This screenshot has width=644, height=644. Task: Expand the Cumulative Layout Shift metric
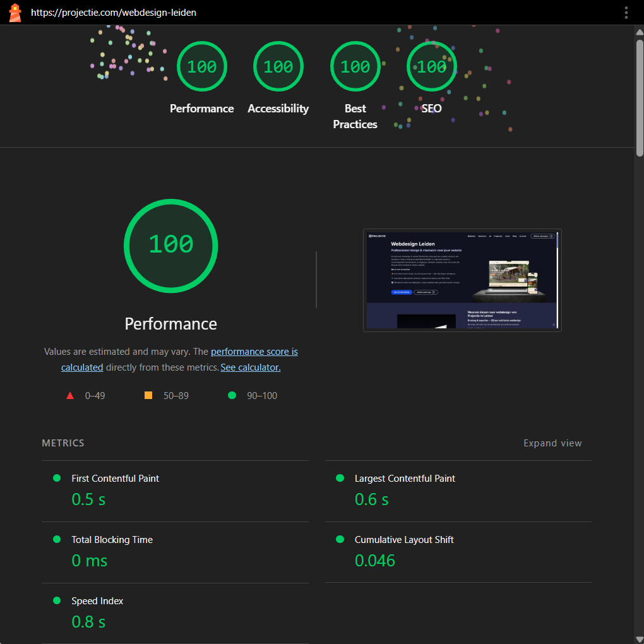click(403, 540)
